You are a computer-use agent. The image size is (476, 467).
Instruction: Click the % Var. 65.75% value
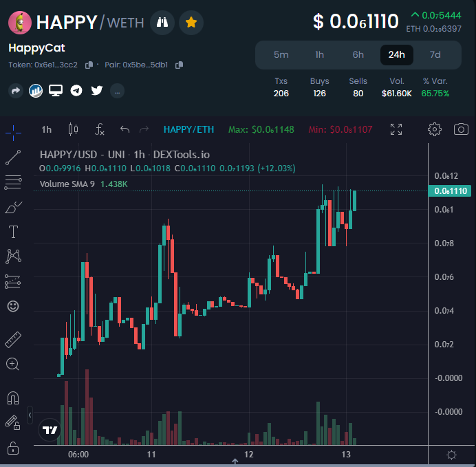click(435, 93)
